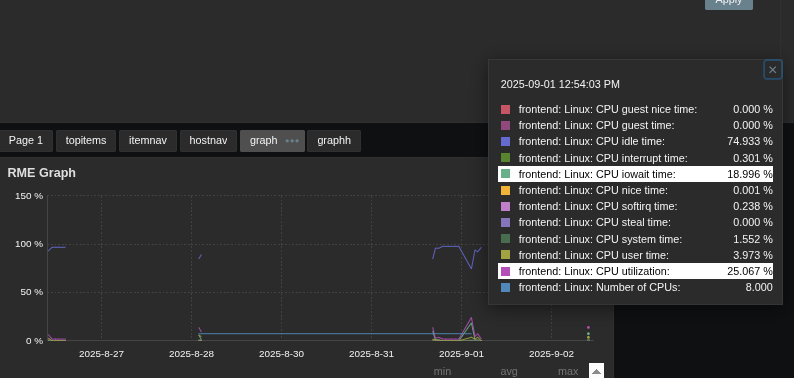Click the tooltip timestamp 2025-09-01 12:54:03 PM
This screenshot has width=794, height=378.
(560, 85)
